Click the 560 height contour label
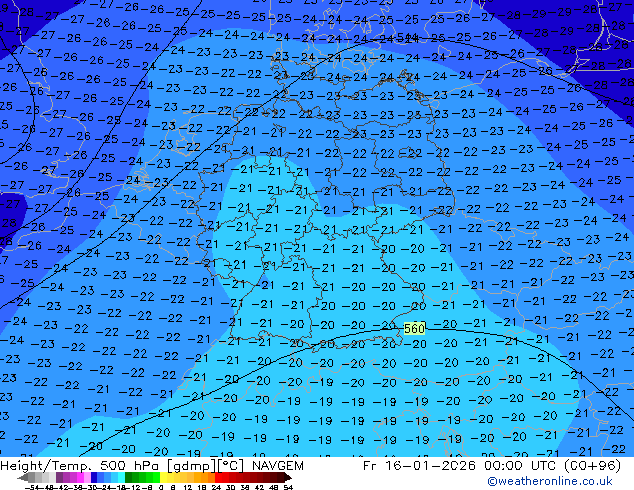Image resolution: width=634 pixels, height=490 pixels. (414, 328)
